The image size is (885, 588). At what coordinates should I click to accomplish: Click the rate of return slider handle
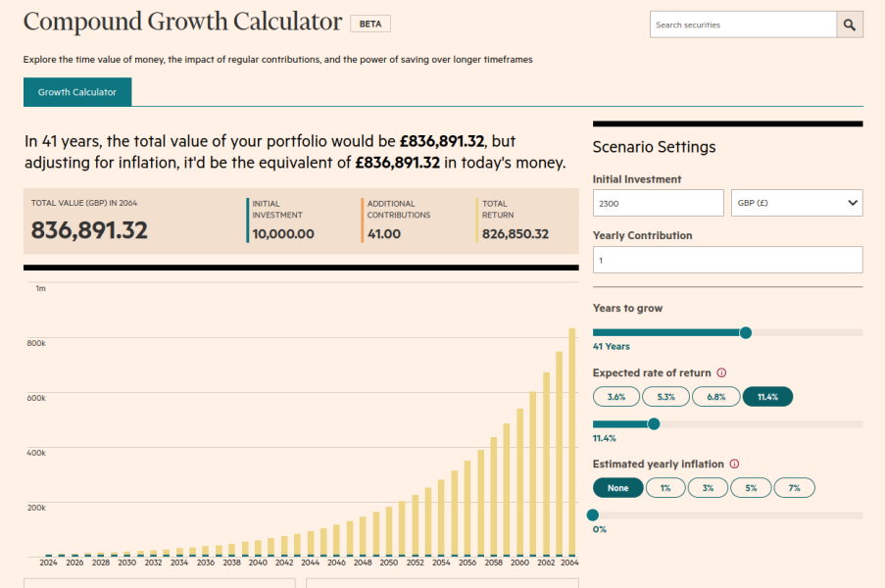654,423
